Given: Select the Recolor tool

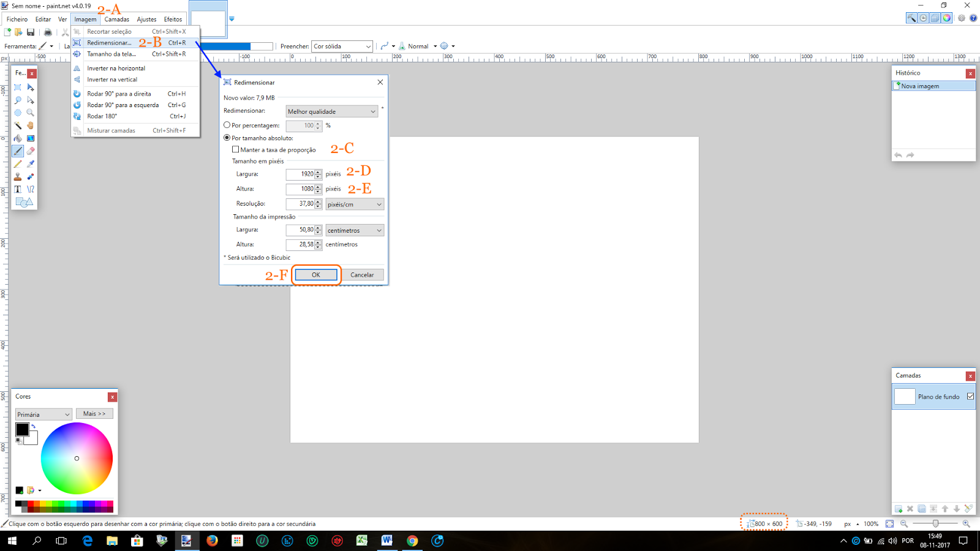Looking at the screenshot, I should (x=31, y=177).
